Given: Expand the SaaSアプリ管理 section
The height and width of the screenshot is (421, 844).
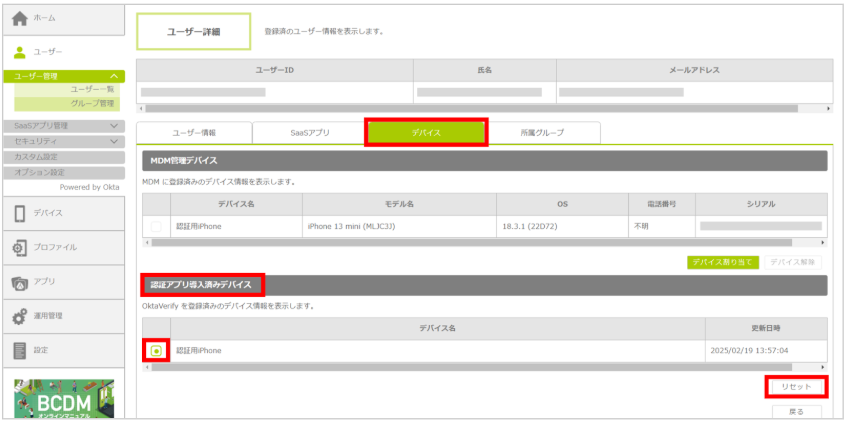Looking at the screenshot, I should click(114, 126).
